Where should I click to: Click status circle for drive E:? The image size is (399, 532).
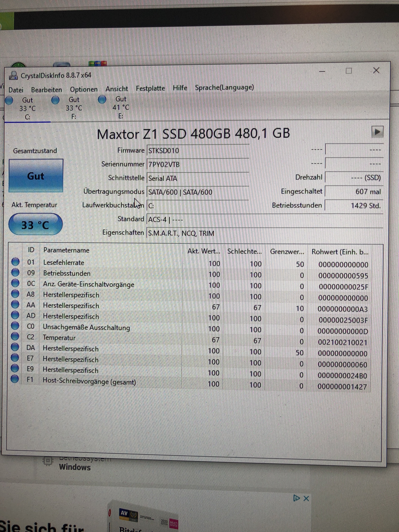(102, 99)
